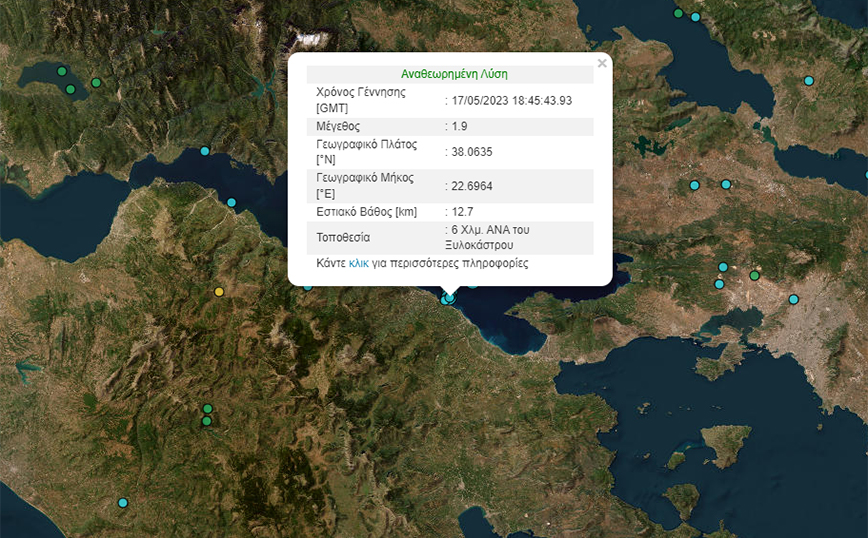Click the 'Αναθεωρημένη Λύση' popup header
The height and width of the screenshot is (538, 868).
pos(450,74)
